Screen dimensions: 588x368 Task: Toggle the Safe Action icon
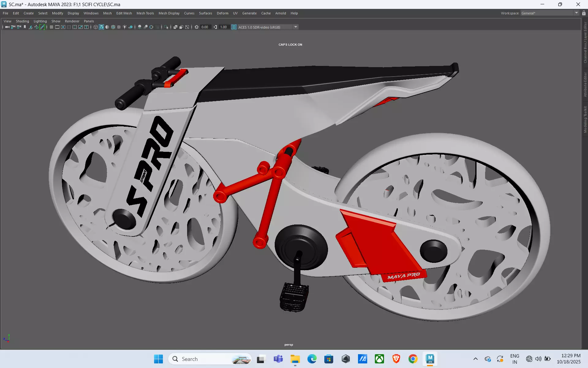pos(81,27)
